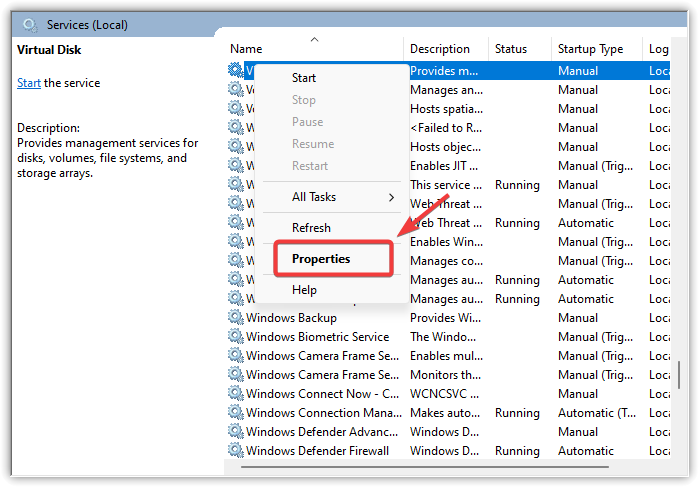The height and width of the screenshot is (487, 699).
Task: Click the Windows Biometric Service gear icon
Action: tap(236, 337)
